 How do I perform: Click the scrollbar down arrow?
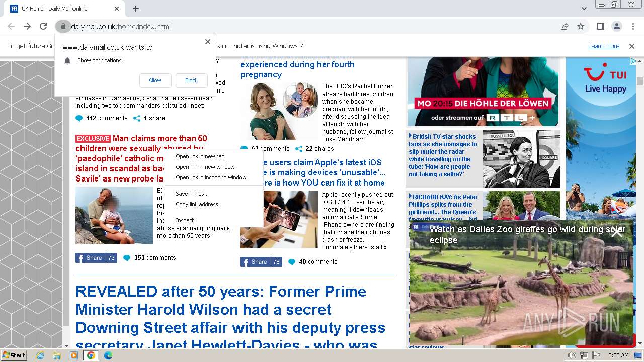640,344
